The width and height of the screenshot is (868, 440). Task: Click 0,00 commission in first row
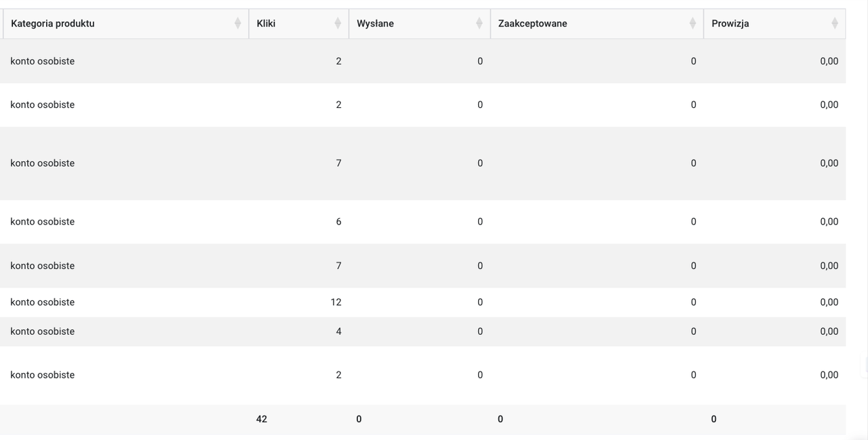(x=829, y=61)
